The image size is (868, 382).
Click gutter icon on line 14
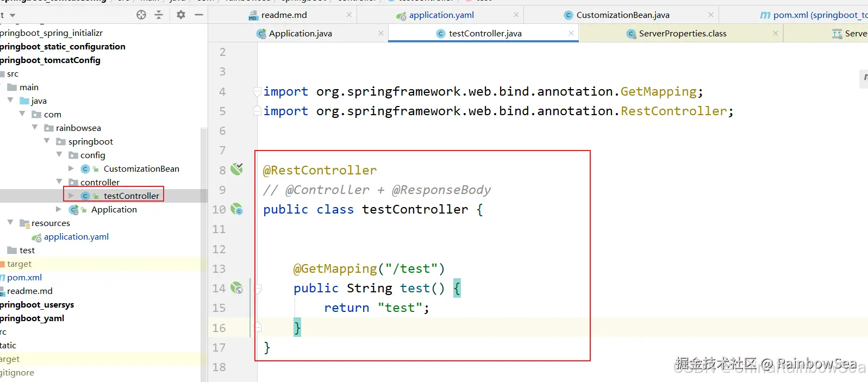237,288
